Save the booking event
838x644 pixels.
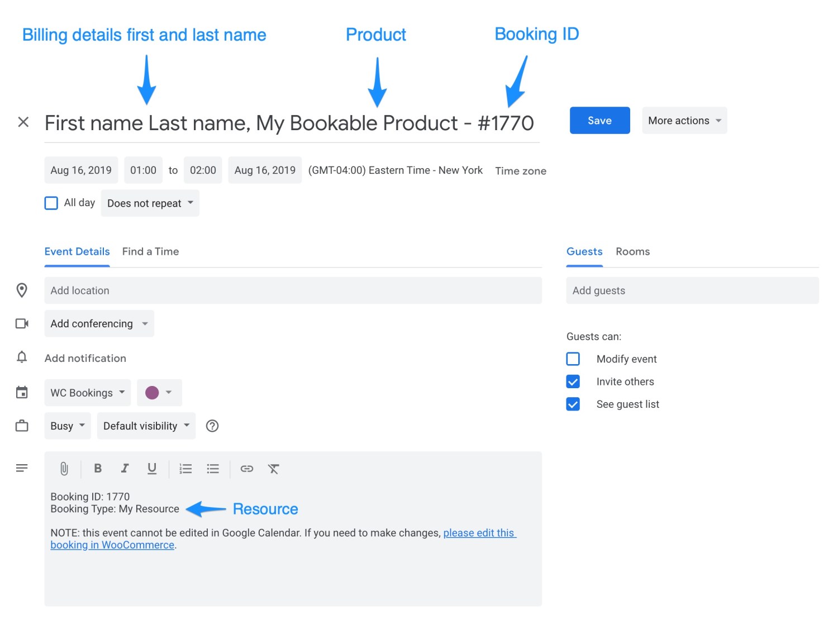coord(599,120)
